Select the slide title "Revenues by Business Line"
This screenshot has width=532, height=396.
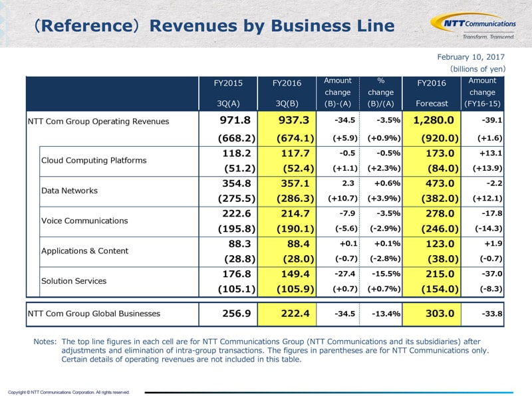[x=272, y=26]
